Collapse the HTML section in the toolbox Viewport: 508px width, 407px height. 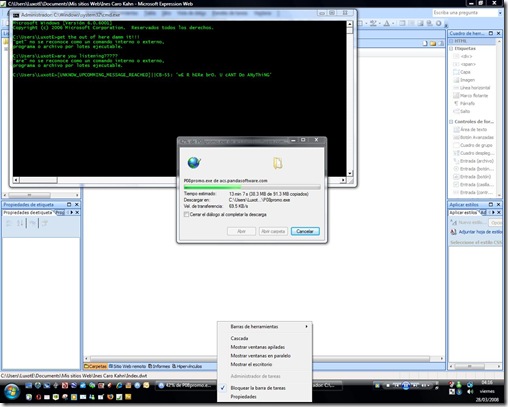(452, 41)
